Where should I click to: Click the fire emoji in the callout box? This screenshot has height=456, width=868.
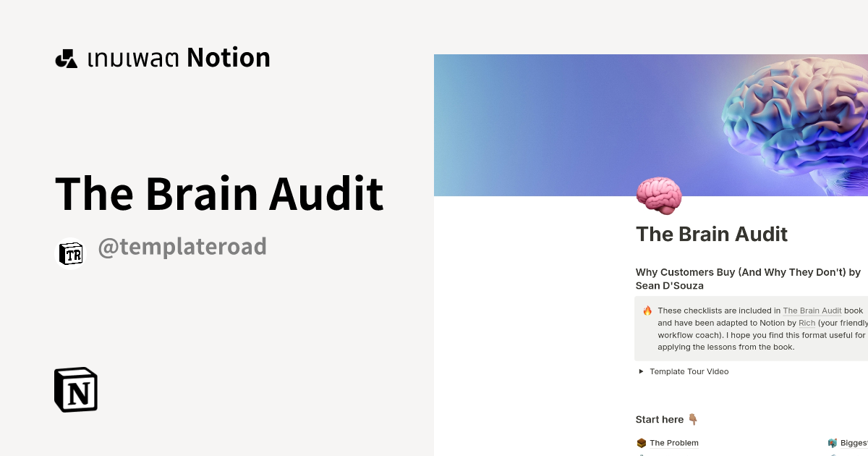[646, 310]
